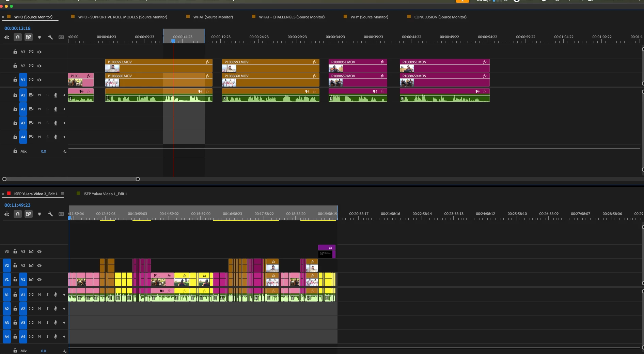Close the WHO (Source Monitor) timeline tab
The image size is (644, 354).
3,17
